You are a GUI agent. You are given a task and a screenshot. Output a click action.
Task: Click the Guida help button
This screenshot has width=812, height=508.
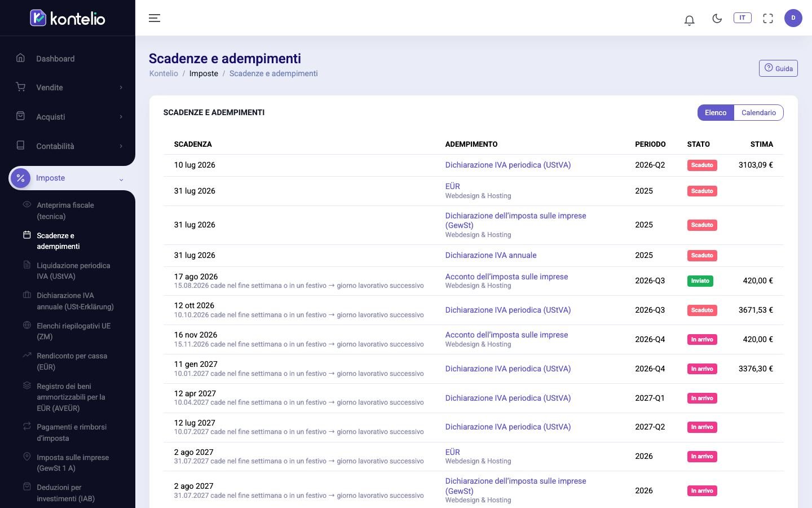(x=778, y=68)
